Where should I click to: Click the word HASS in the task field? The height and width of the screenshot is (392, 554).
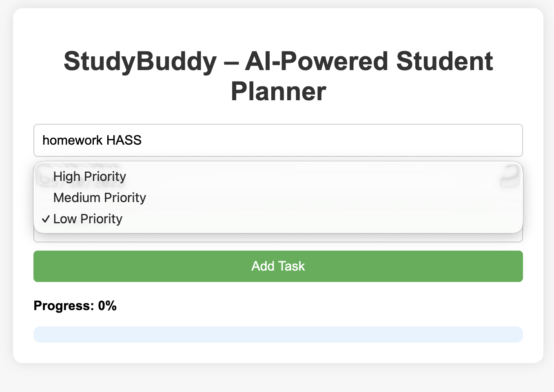[x=124, y=140]
